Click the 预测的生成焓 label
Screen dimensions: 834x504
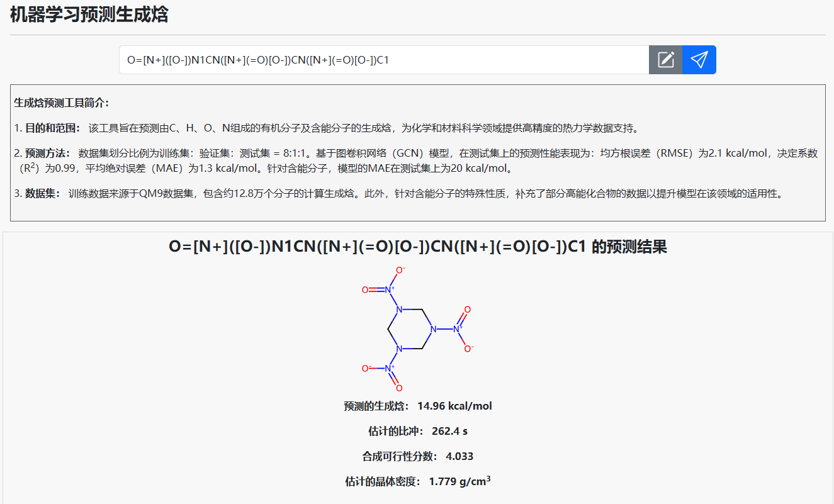pyautogui.click(x=376, y=406)
